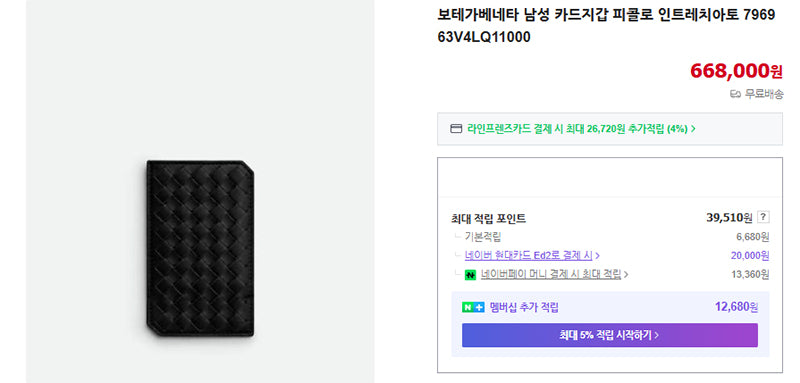Click the 12,680원 membership points amount
Viewport: 800px width, 383px height.
tap(736, 307)
